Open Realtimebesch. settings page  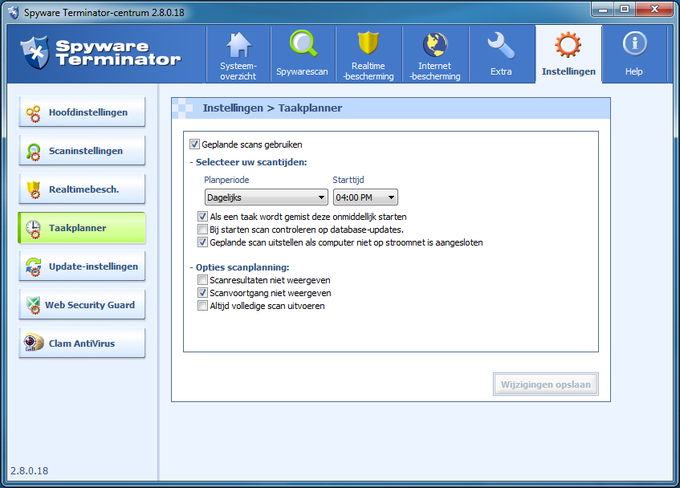point(82,190)
